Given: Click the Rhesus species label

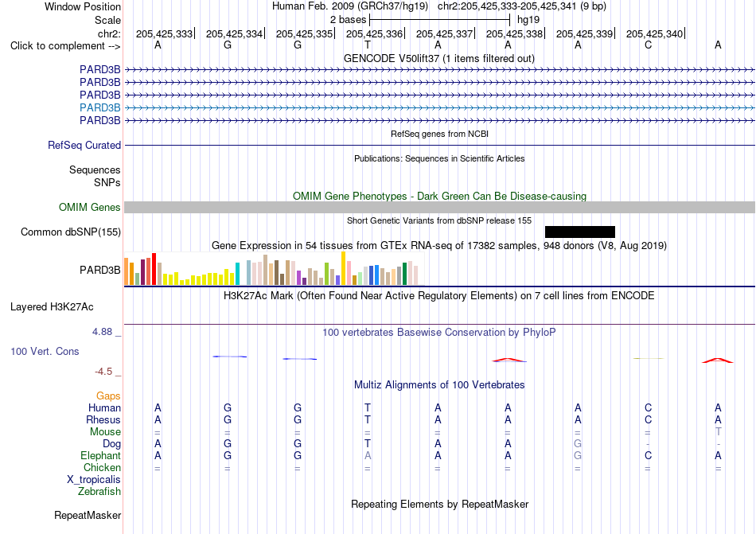Looking at the screenshot, I should pos(103,419).
